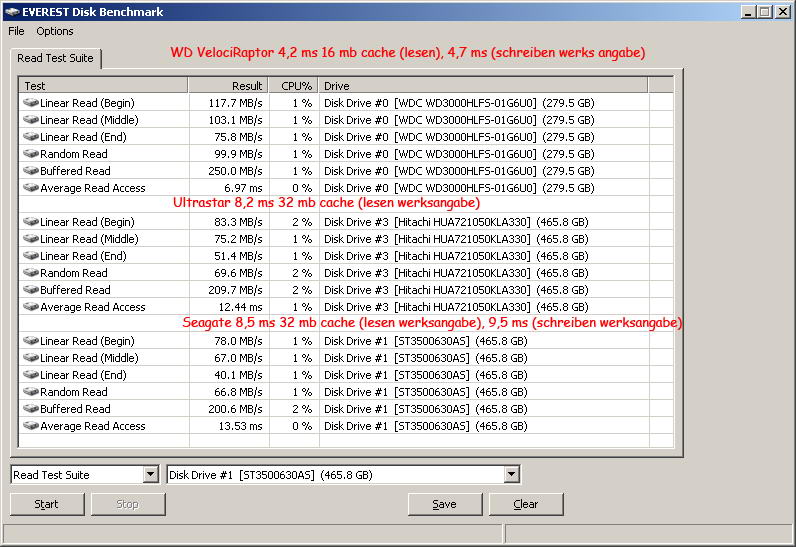
Task: Select the 200.6 MB/s result cell
Action: click(235, 409)
